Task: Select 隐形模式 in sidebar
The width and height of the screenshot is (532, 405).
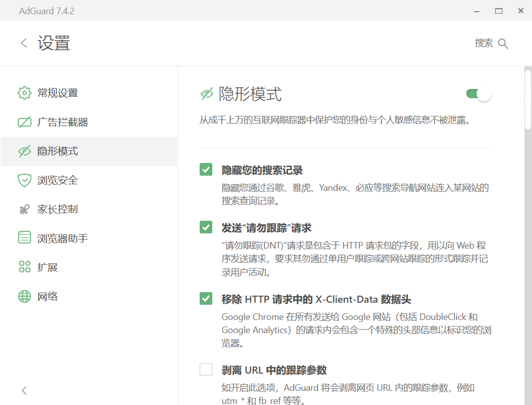Action: (x=89, y=151)
